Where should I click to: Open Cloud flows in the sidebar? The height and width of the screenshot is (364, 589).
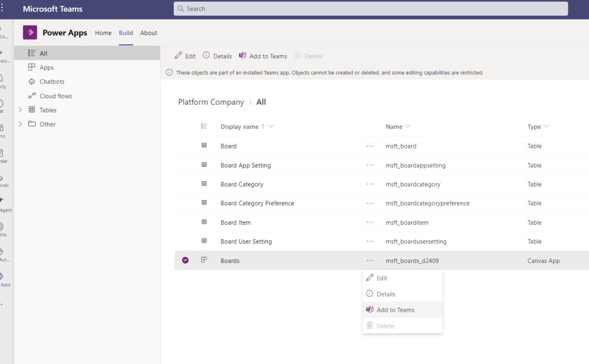pyautogui.click(x=55, y=96)
